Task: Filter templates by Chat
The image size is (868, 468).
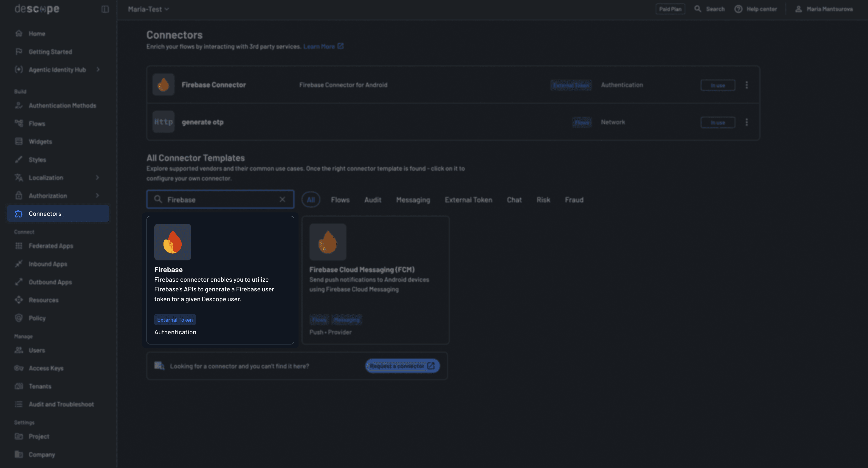Action: (x=514, y=200)
